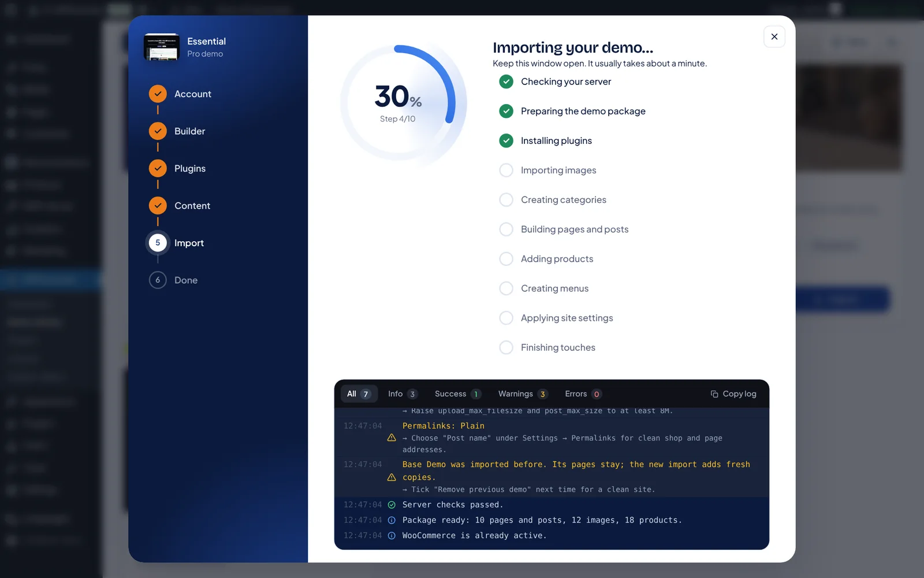The width and height of the screenshot is (924, 578).
Task: Click the Content step check icon
Action: [158, 206]
